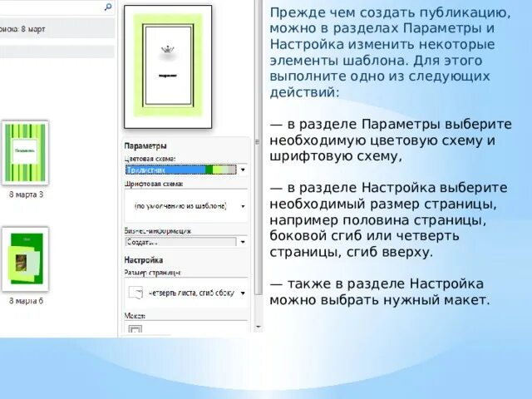Open the Бизнес-информация dropdown arrow
Image resolution: width=532 pixels, height=399 pixels.
[x=243, y=242]
